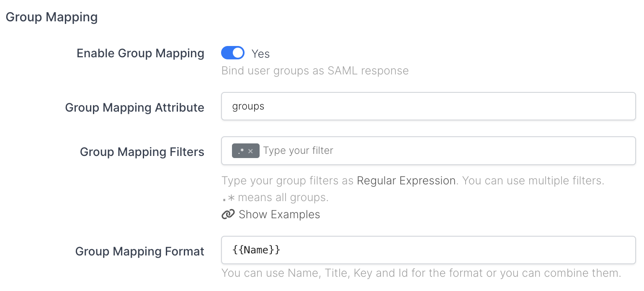Viewport: 644px width, 291px height.
Task: Click the chain link icon beside Show Examples
Action: [228, 214]
